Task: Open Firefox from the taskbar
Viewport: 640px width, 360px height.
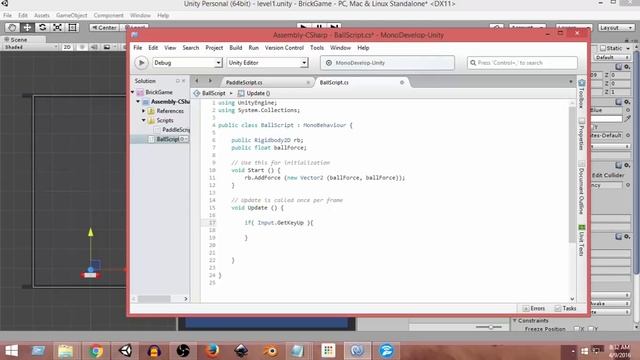Action: click(212, 351)
